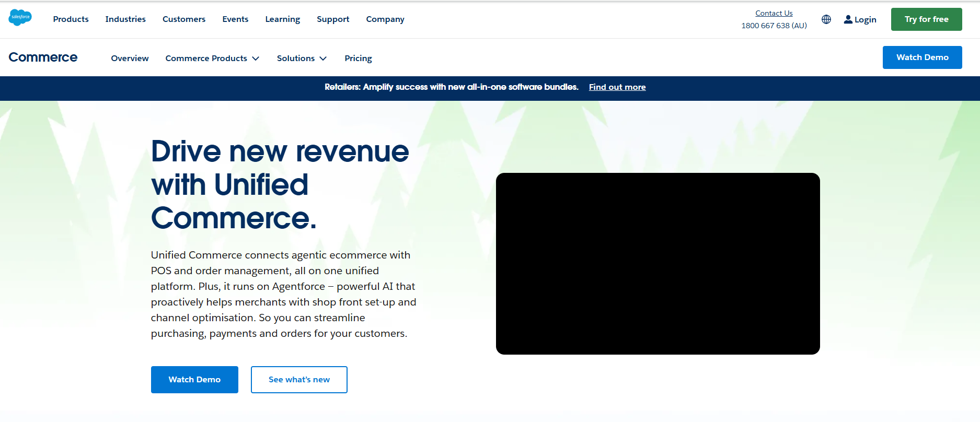Click phone number 1800 667 638 (AU)
This screenshot has width=980, height=422.
click(x=774, y=26)
